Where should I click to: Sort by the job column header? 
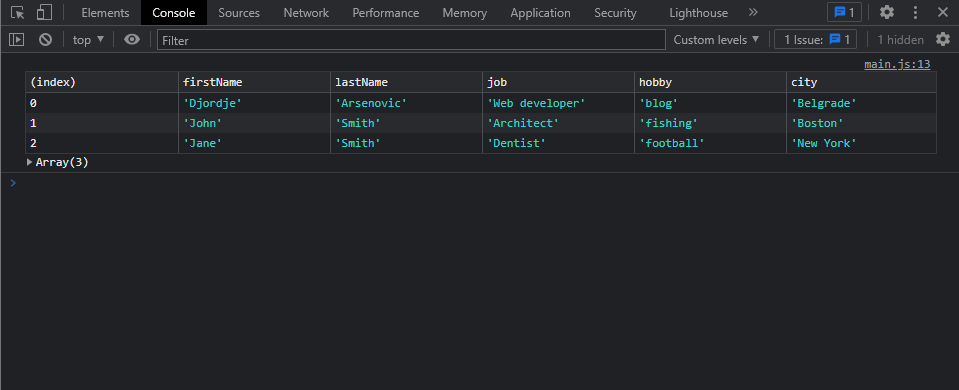[558, 82]
